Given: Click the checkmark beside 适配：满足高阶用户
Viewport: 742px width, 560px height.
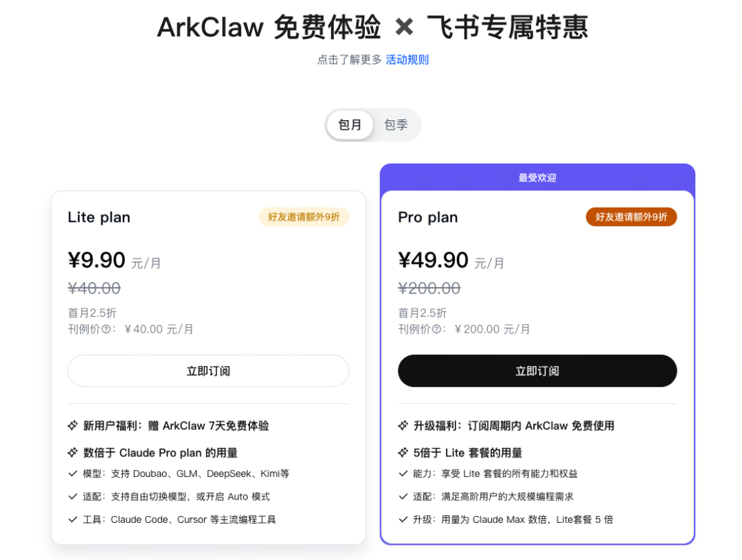Looking at the screenshot, I should pyautogui.click(x=403, y=496).
